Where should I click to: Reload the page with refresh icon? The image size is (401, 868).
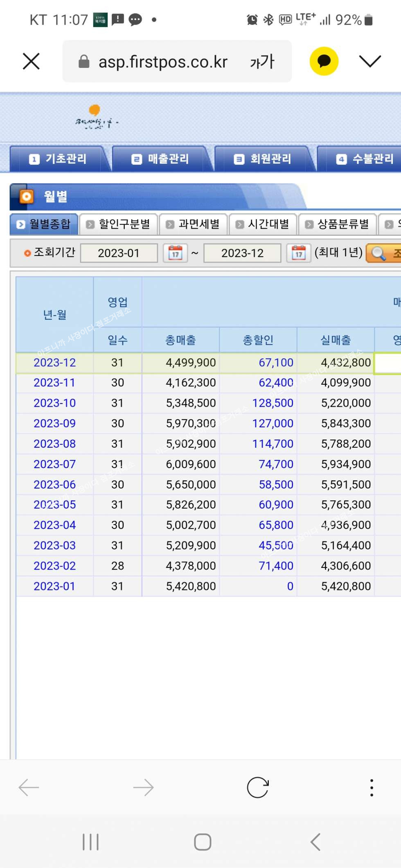coord(258,787)
